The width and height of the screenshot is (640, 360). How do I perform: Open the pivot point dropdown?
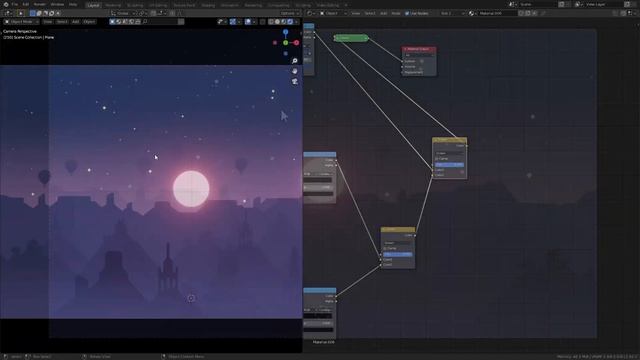tap(143, 13)
